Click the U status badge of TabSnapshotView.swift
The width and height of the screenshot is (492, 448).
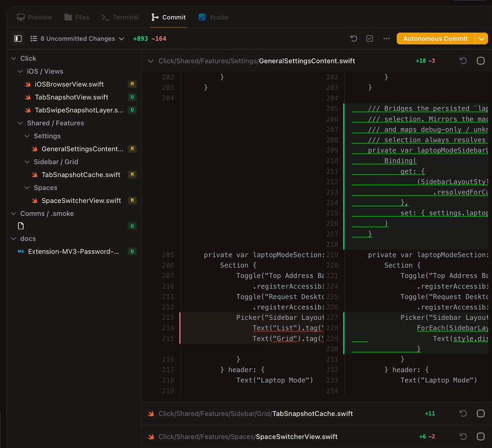pos(132,97)
